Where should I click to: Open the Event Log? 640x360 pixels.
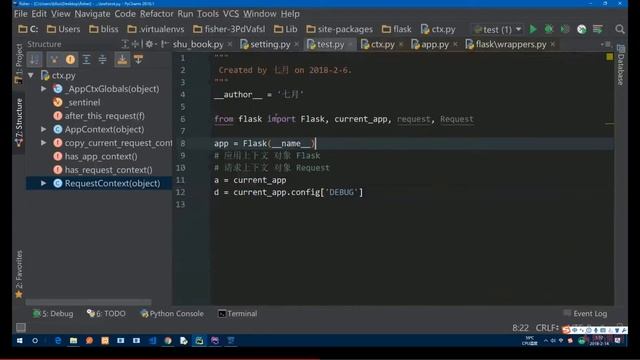(x=585, y=313)
